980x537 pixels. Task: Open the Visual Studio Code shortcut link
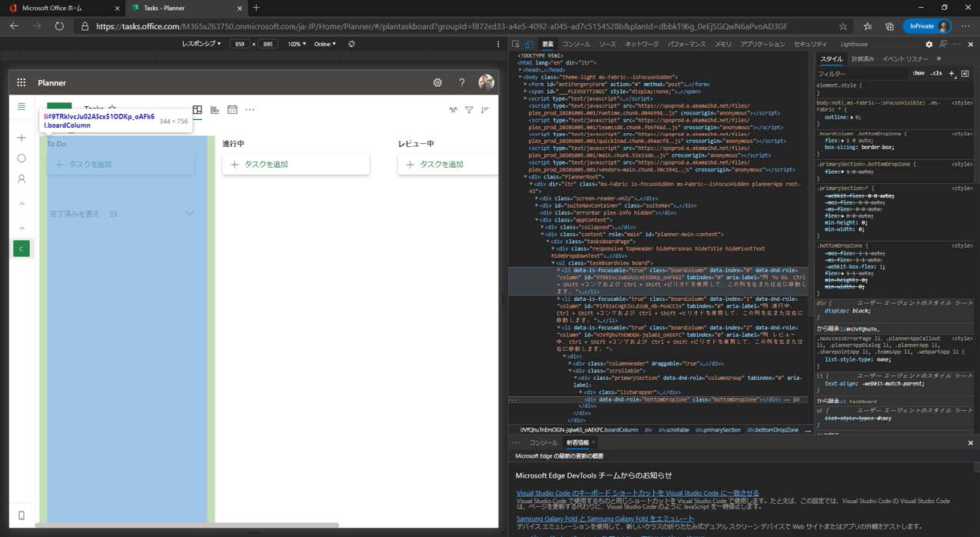point(638,493)
